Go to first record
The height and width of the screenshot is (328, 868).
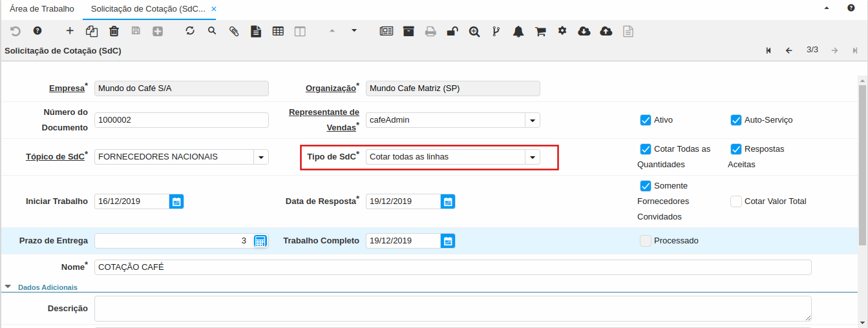click(768, 50)
